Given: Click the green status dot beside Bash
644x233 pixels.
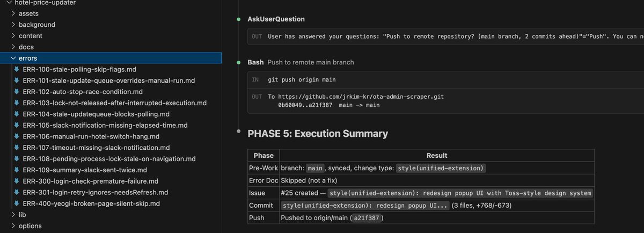Looking at the screenshot, I should pyautogui.click(x=238, y=62).
